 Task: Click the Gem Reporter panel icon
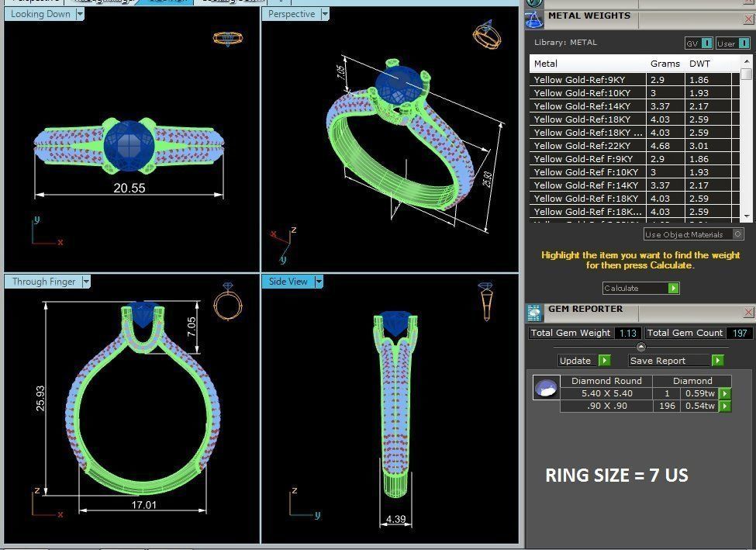coord(533,313)
